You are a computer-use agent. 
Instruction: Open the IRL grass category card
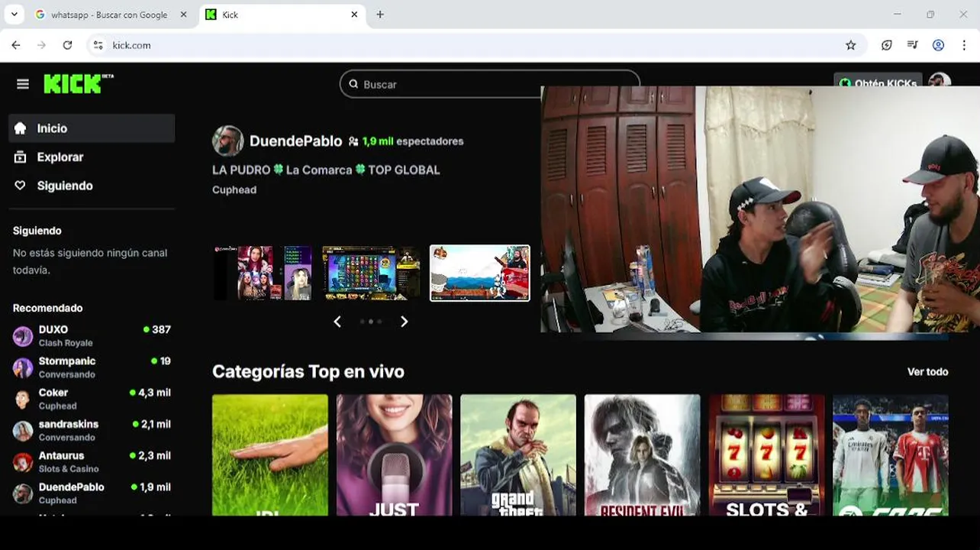point(270,455)
